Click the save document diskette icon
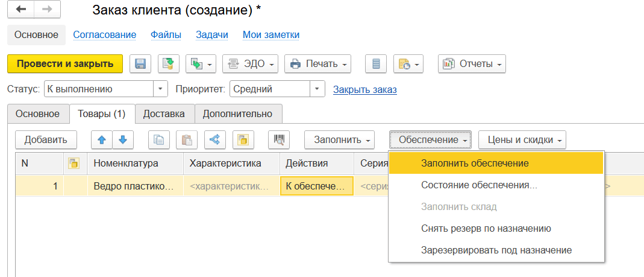This screenshot has width=644, height=277. (140, 63)
